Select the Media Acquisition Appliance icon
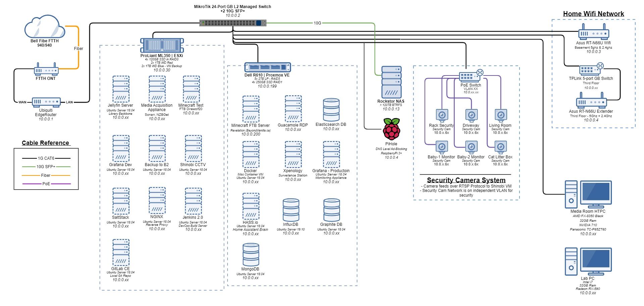This screenshot has width=644, height=306. [157, 89]
